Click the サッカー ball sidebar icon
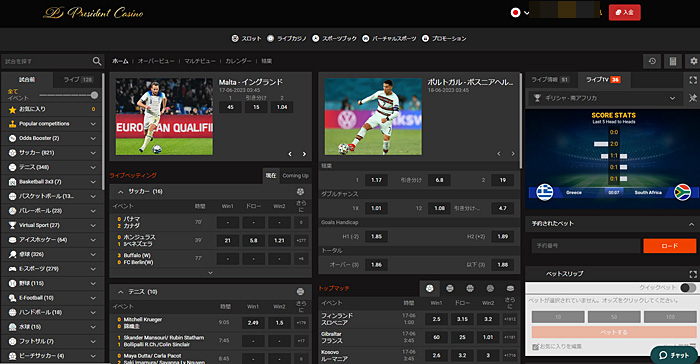The width and height of the screenshot is (700, 364). coord(12,153)
